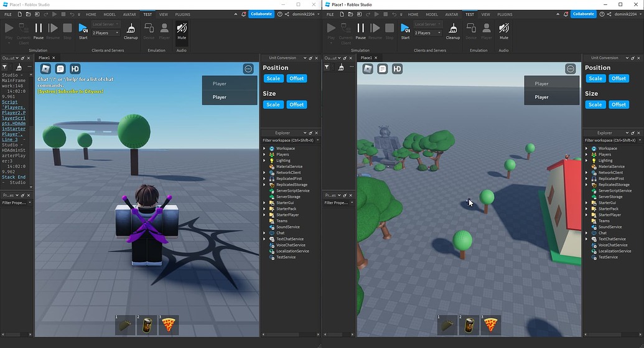Expand TextChatService in right Explorer

point(587,238)
